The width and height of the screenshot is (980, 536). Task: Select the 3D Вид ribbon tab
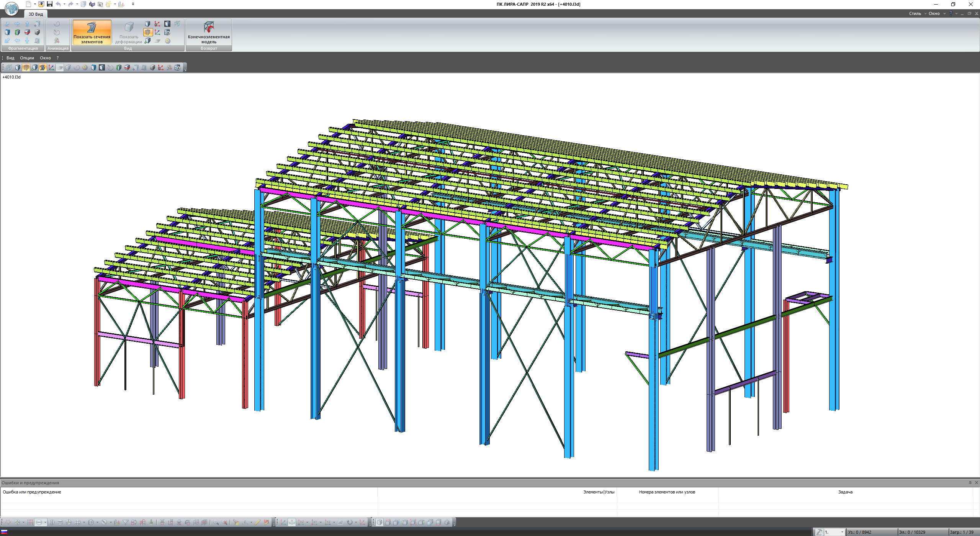coord(36,14)
